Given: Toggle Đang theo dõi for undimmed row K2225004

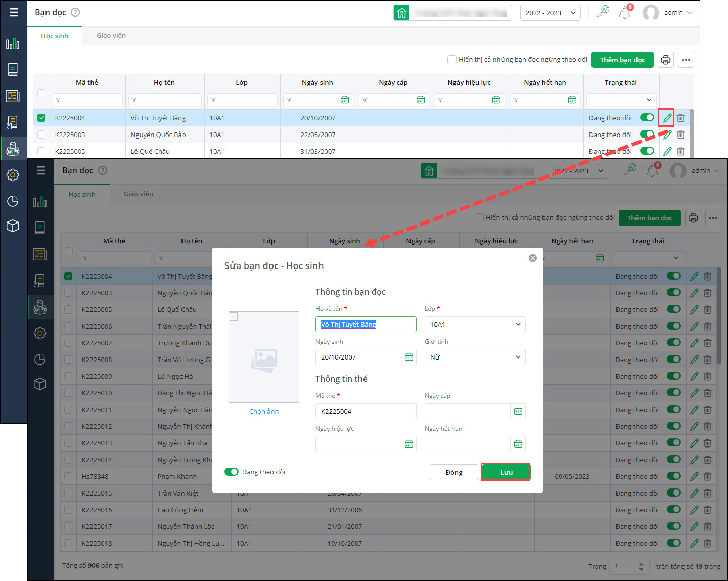Looking at the screenshot, I should (647, 117).
